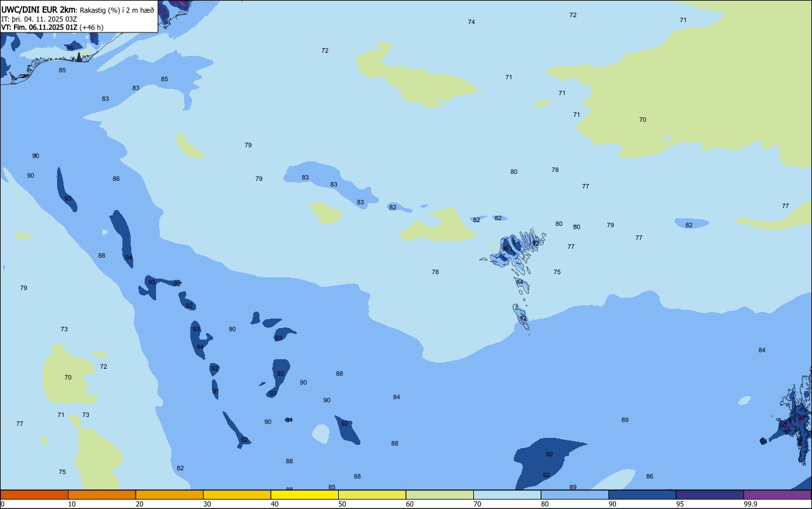The height and width of the screenshot is (509, 812).
Task: Click the label 'Rakastig (%) í 2 m hæð'
Action: pos(117,10)
